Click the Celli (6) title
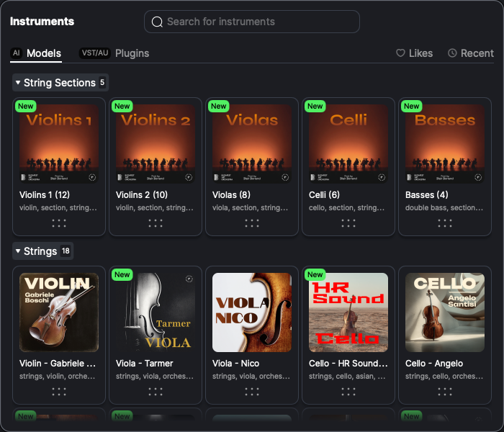This screenshot has height=432, width=504. coord(324,195)
